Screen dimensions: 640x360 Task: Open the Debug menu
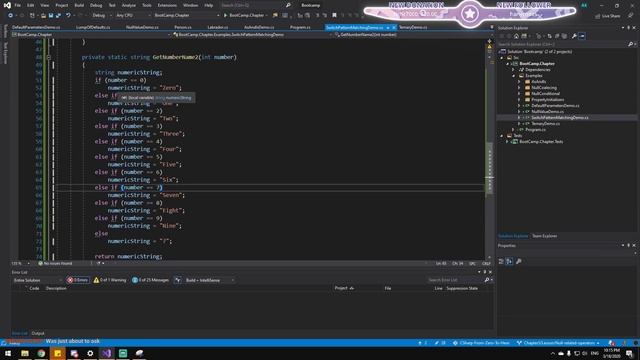coord(96,5)
